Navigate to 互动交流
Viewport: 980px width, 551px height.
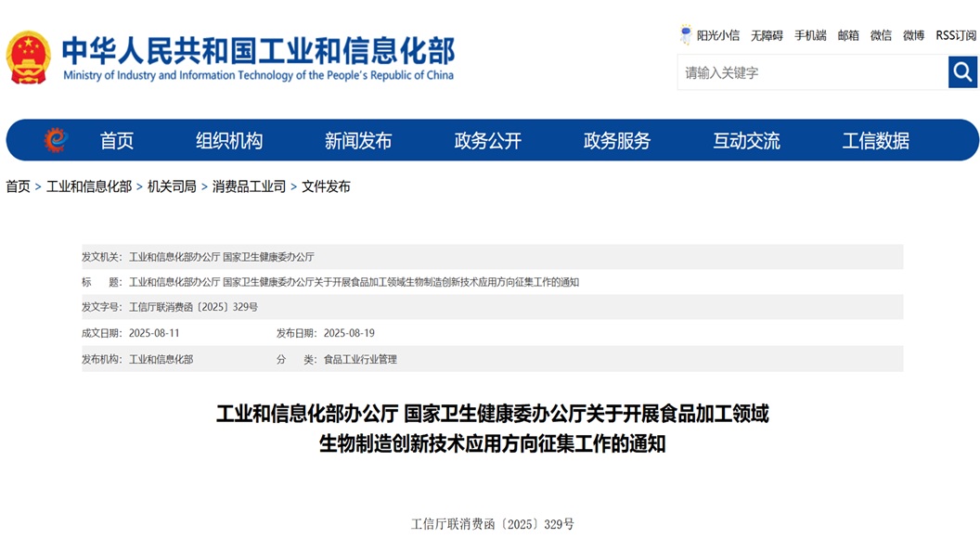pyautogui.click(x=746, y=141)
